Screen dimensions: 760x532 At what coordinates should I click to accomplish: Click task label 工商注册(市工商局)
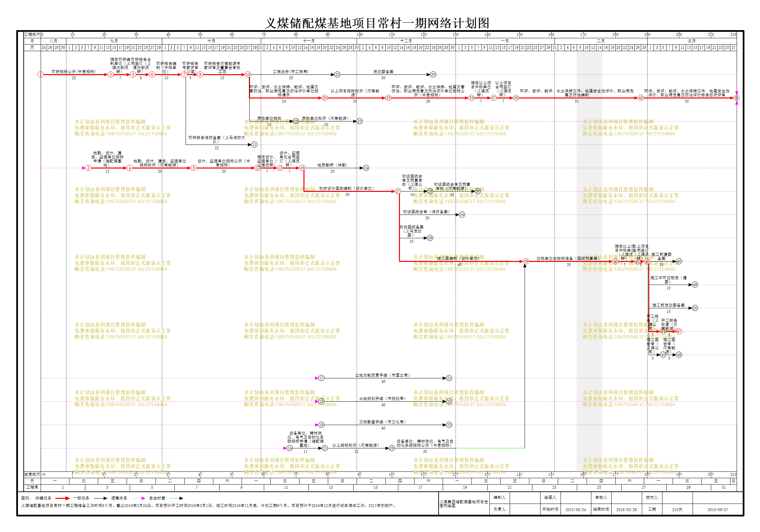(x=291, y=72)
